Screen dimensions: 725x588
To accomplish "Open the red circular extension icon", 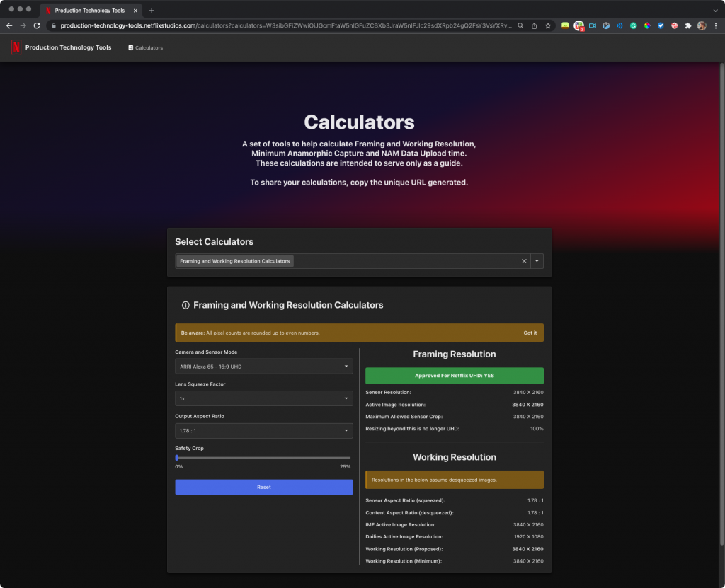I will pyautogui.click(x=675, y=26).
